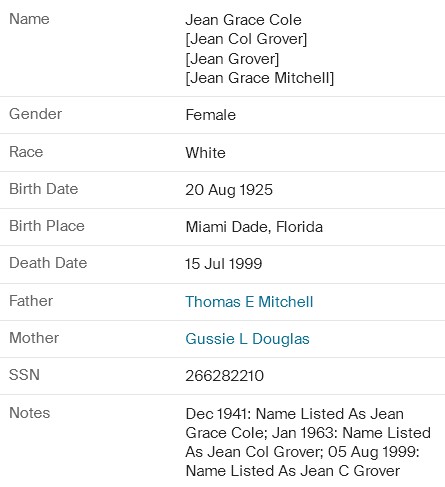Click the name Jean Grace Cole
Image resolution: width=445 pixels, height=487 pixels.
[243, 20]
